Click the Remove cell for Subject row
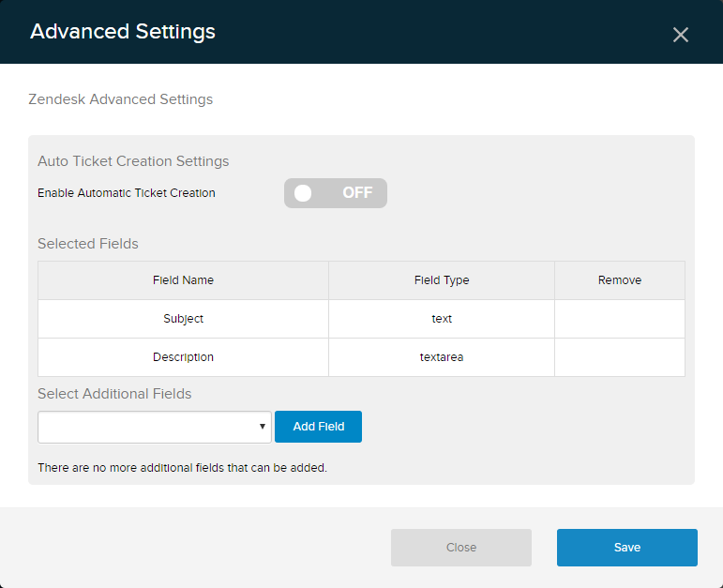This screenshot has width=723, height=588. (619, 319)
